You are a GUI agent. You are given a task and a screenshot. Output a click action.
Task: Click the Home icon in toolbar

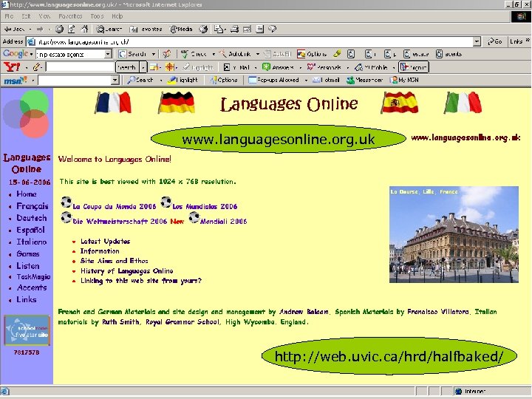coord(84,29)
